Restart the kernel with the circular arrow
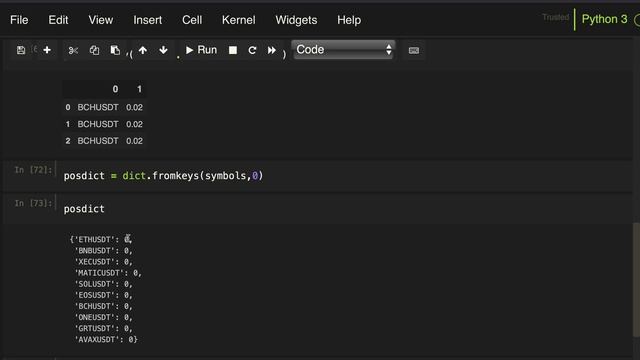Screen dimensions: 640x360 click(x=252, y=50)
